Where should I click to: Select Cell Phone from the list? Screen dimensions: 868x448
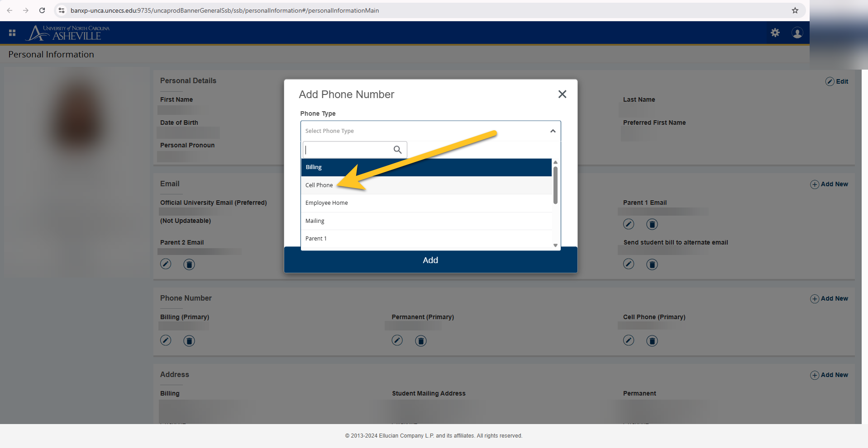pyautogui.click(x=319, y=185)
